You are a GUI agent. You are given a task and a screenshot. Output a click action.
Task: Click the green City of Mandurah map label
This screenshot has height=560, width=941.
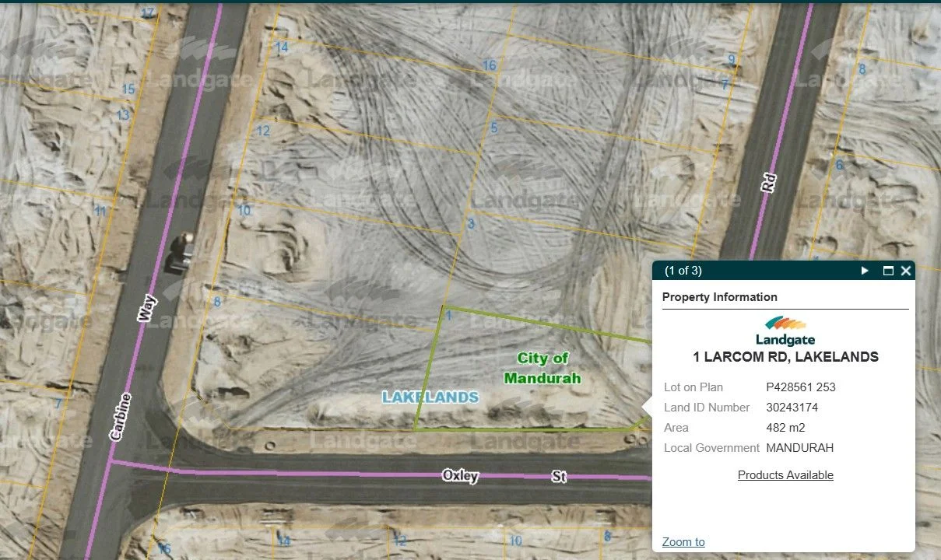tap(542, 368)
